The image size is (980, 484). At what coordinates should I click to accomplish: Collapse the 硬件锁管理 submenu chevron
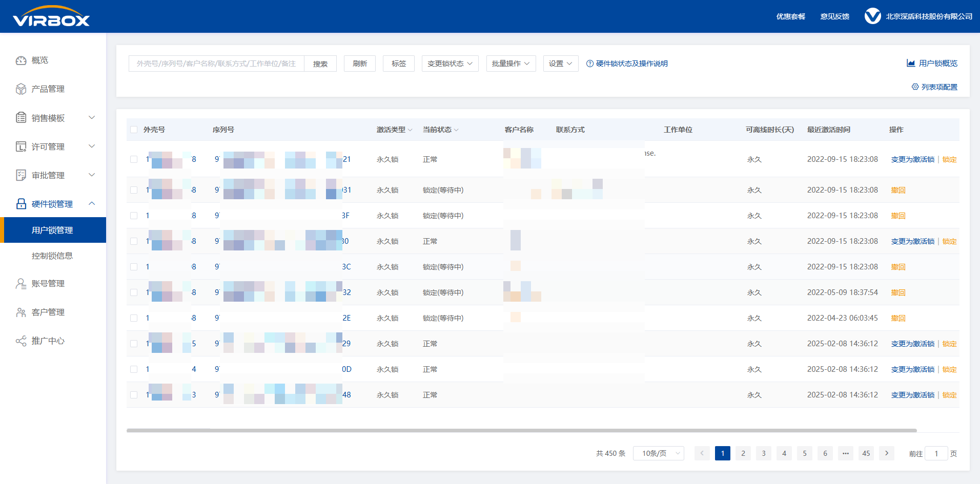point(92,203)
